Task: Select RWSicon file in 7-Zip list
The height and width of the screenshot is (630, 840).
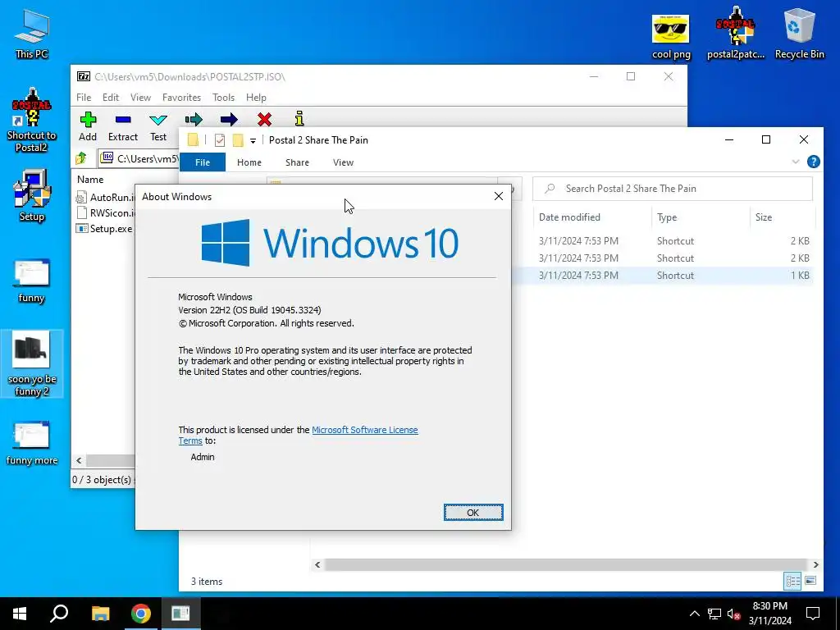Action: pyautogui.click(x=104, y=212)
